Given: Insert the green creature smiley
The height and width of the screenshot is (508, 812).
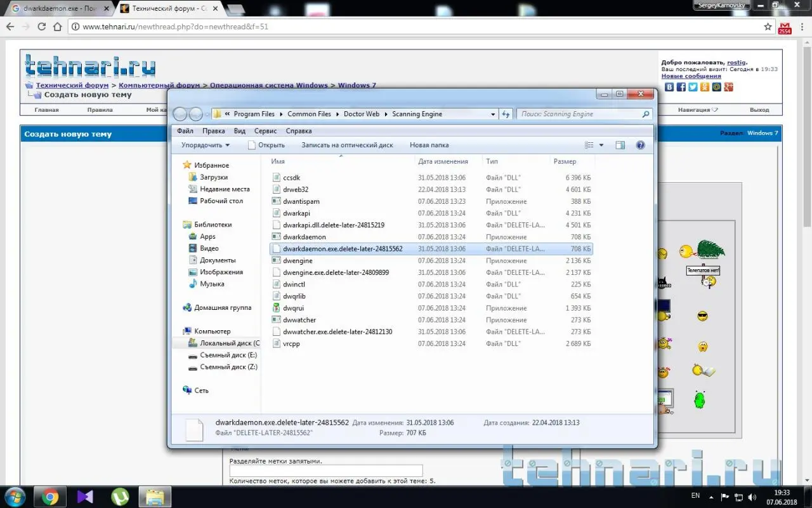Looking at the screenshot, I should pos(700,400).
